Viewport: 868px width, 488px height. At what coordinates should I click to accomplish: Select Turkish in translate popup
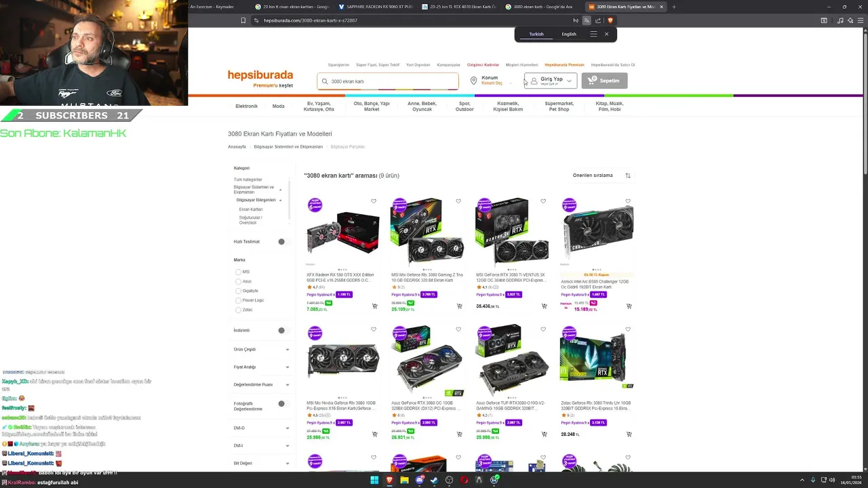click(x=536, y=34)
